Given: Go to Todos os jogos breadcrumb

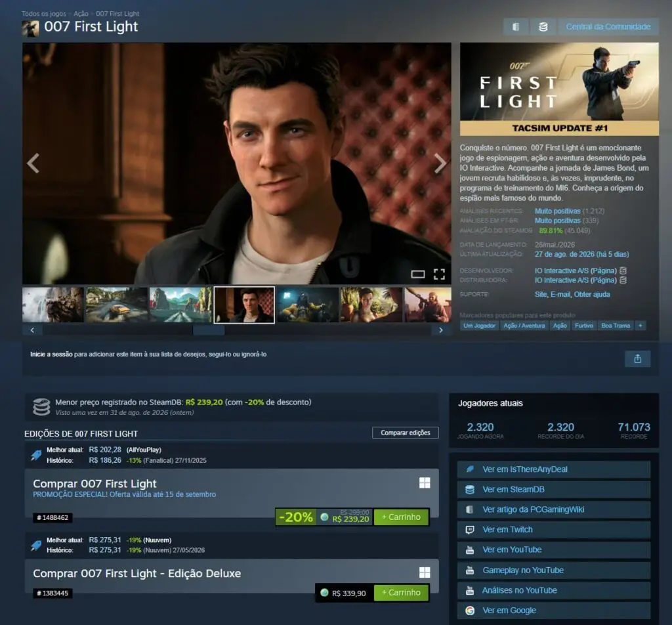Looking at the screenshot, I should coord(44,14).
